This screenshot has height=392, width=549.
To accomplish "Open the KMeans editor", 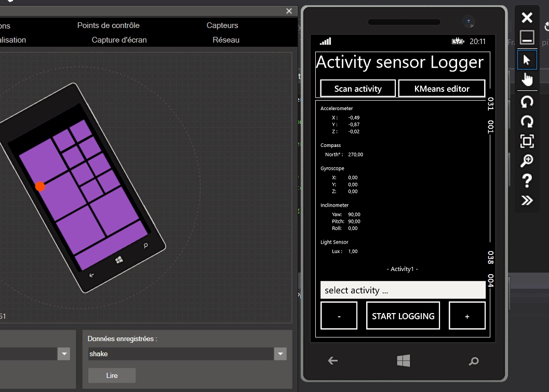I will tap(441, 89).
